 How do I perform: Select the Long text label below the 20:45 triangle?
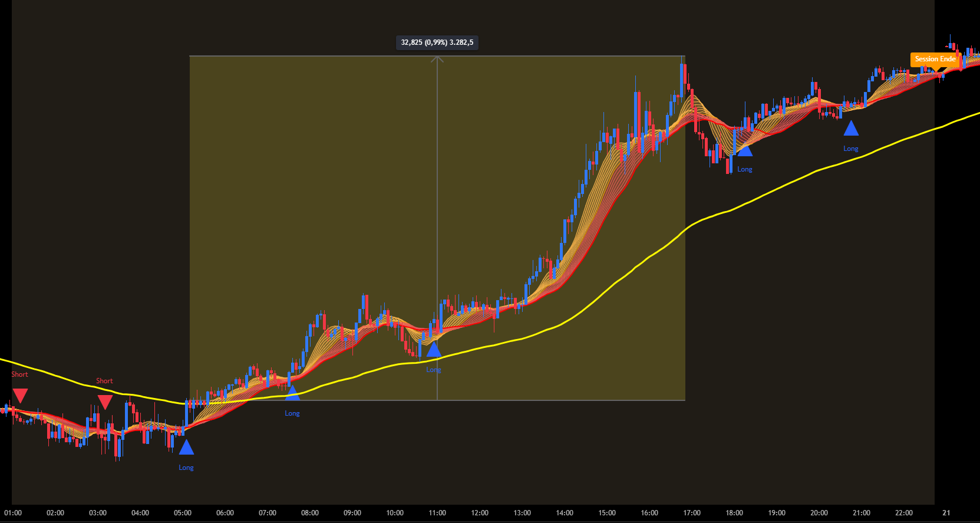tap(851, 149)
